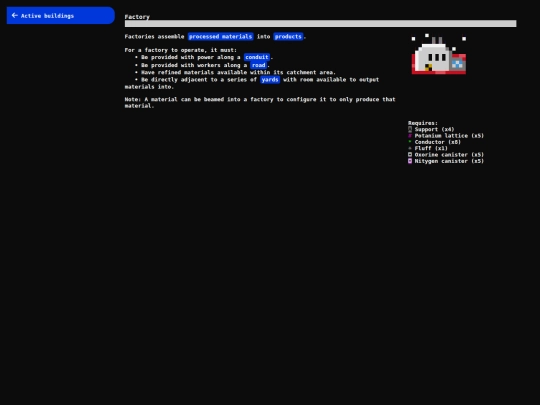Screen dimensions: 540x405
Task: Open the yards link
Action: click(x=270, y=80)
